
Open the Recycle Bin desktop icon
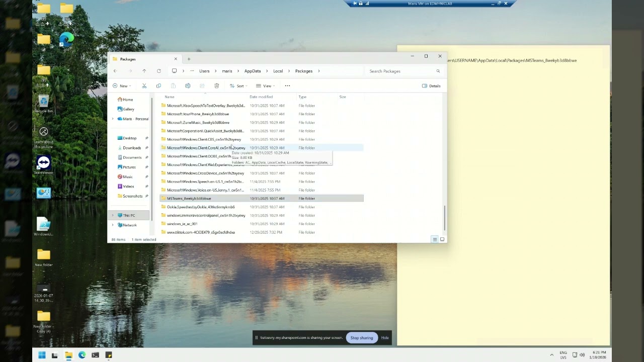pos(43,105)
